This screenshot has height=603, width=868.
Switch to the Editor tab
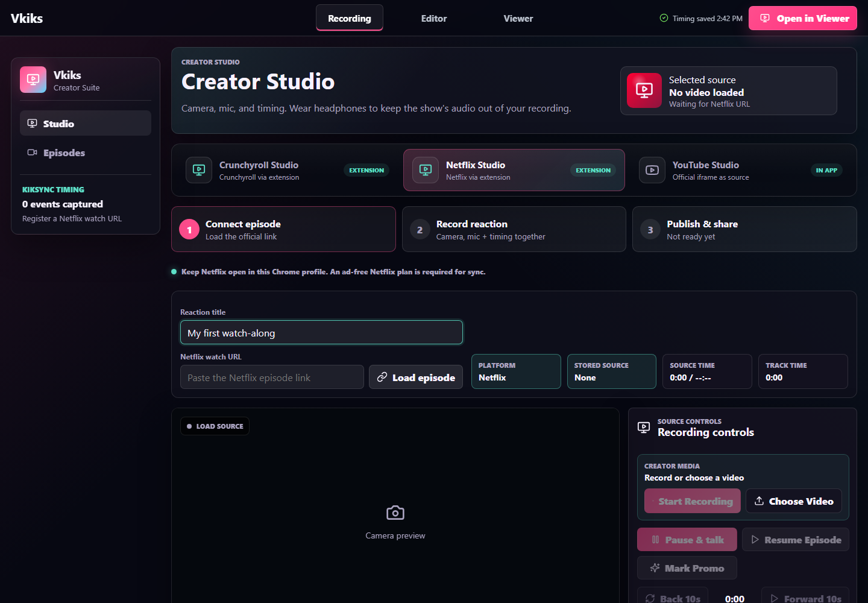434,18
